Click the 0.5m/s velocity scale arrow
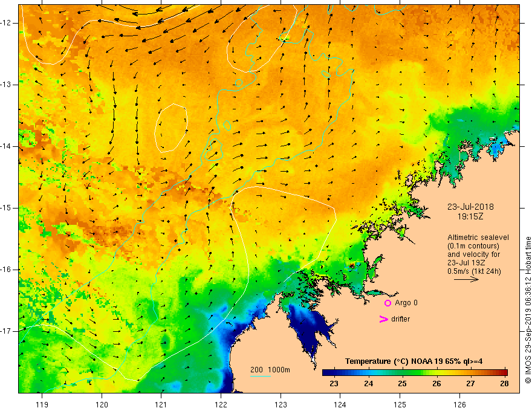This screenshot has width=532, height=411. pyautogui.click(x=466, y=279)
